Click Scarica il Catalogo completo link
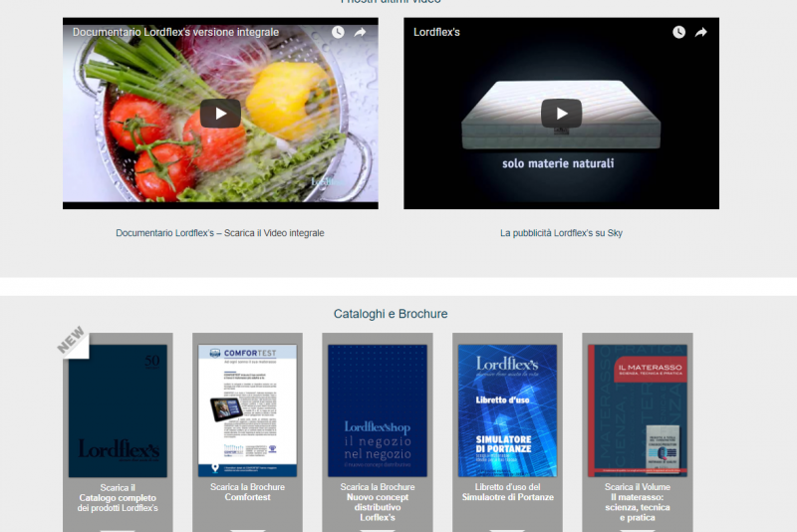Image resolution: width=797 pixels, height=532 pixels. point(118,497)
